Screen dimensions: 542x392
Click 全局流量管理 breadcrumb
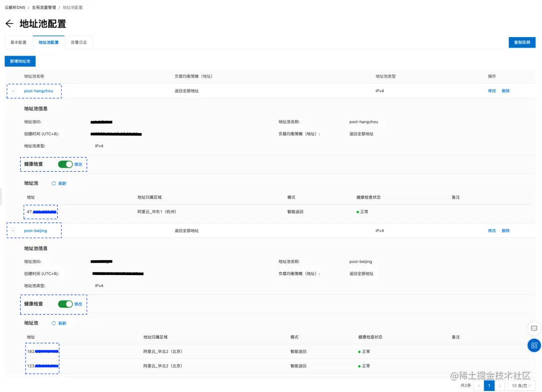click(x=44, y=7)
